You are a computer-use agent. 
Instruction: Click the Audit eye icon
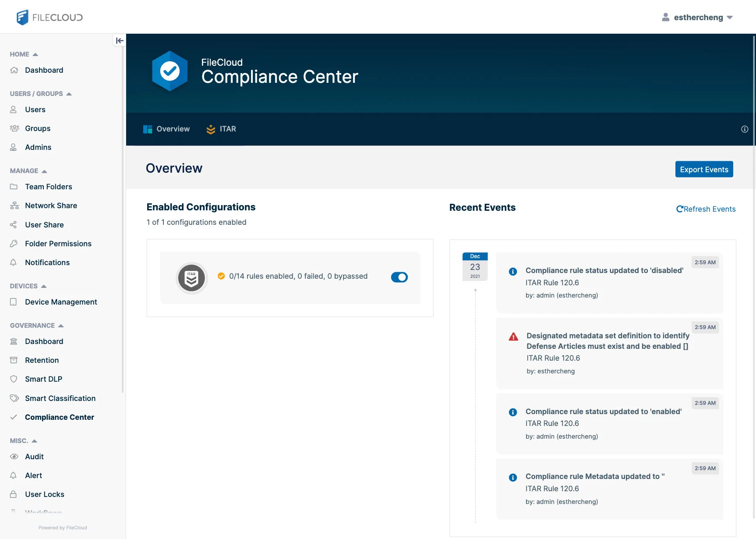[14, 457]
